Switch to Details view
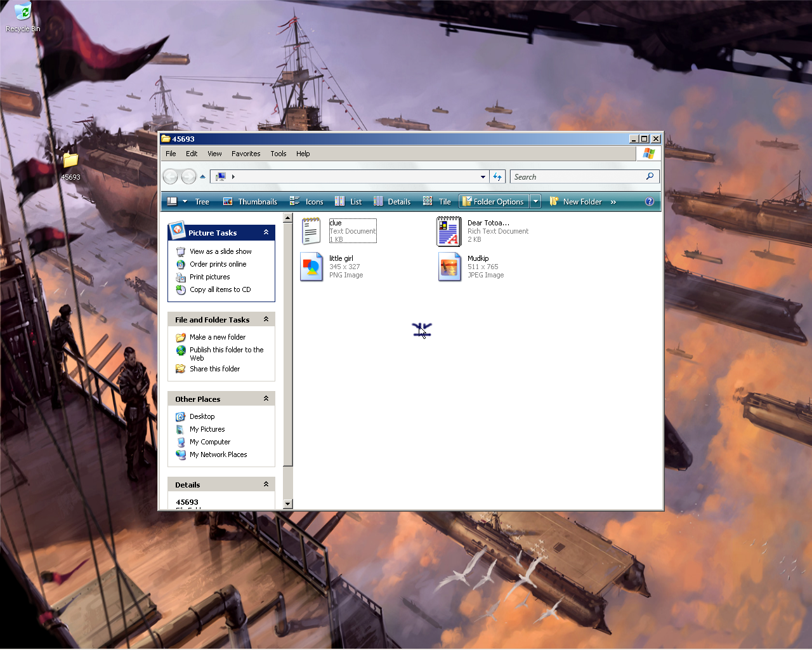The height and width of the screenshot is (650, 812). (x=391, y=202)
